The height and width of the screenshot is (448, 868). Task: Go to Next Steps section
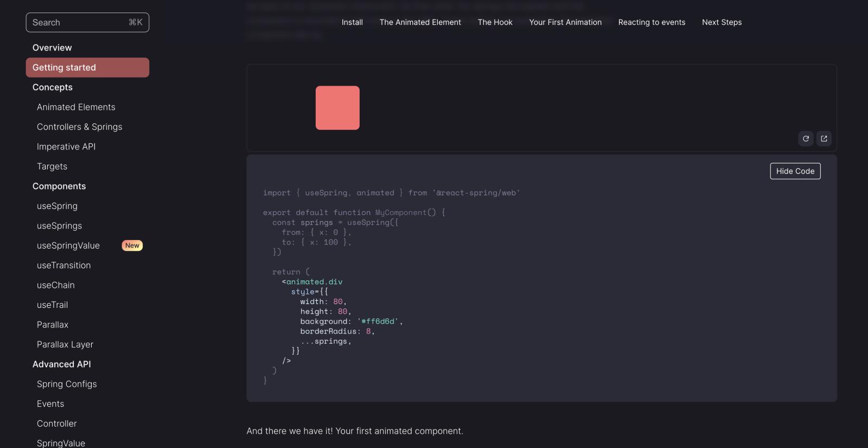tap(722, 22)
